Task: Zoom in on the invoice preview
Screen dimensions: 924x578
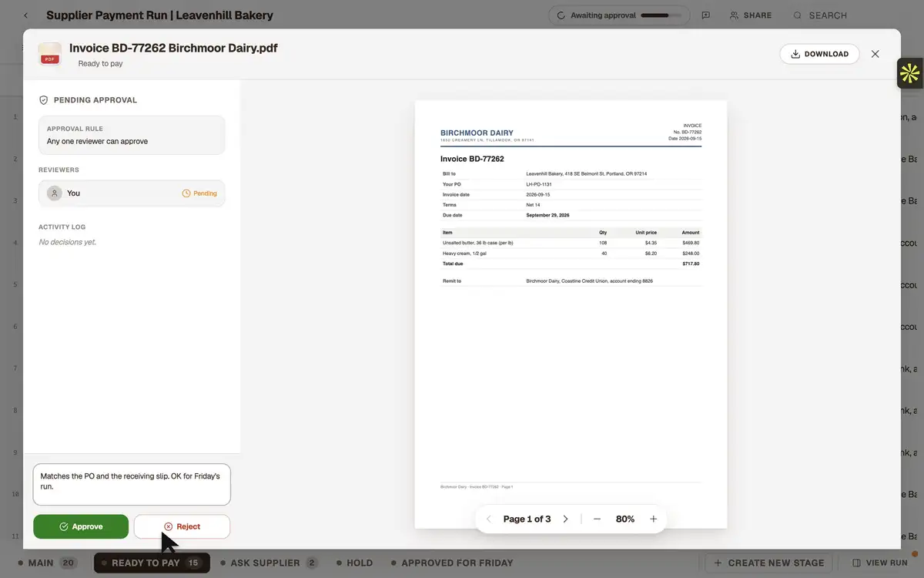Action: (x=653, y=519)
